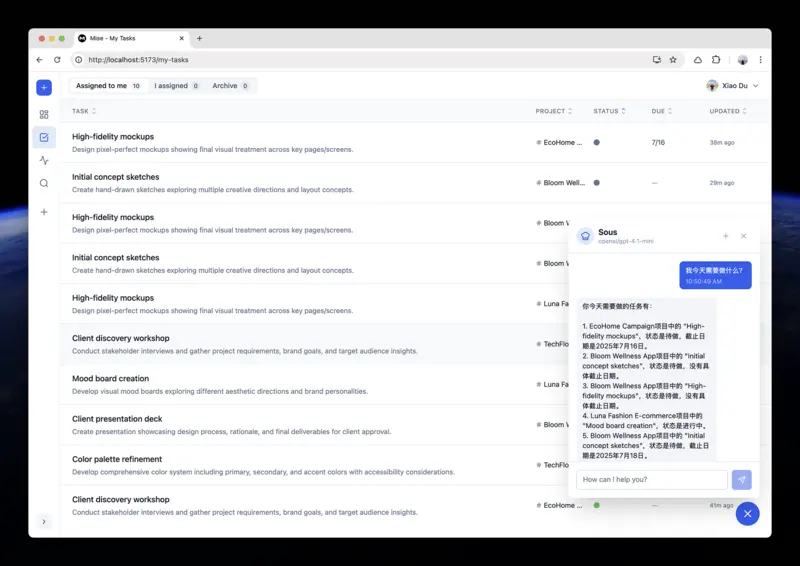Sort tasks by the Due column
The width and height of the screenshot is (800, 566).
point(661,111)
